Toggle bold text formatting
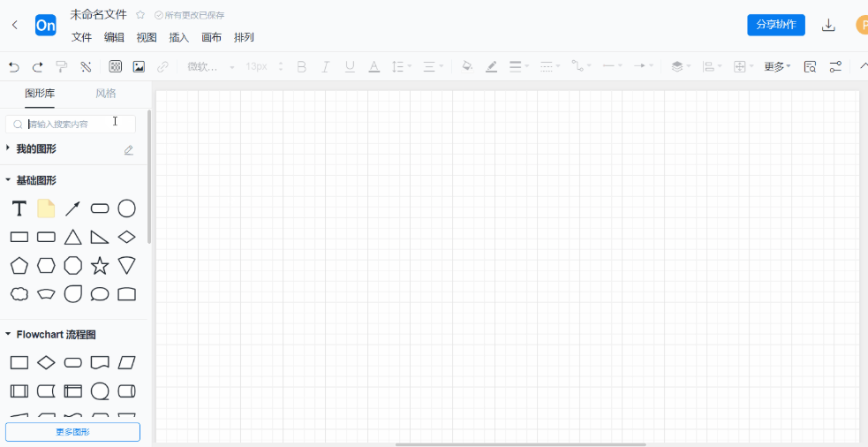The height and width of the screenshot is (447, 868). 302,67
